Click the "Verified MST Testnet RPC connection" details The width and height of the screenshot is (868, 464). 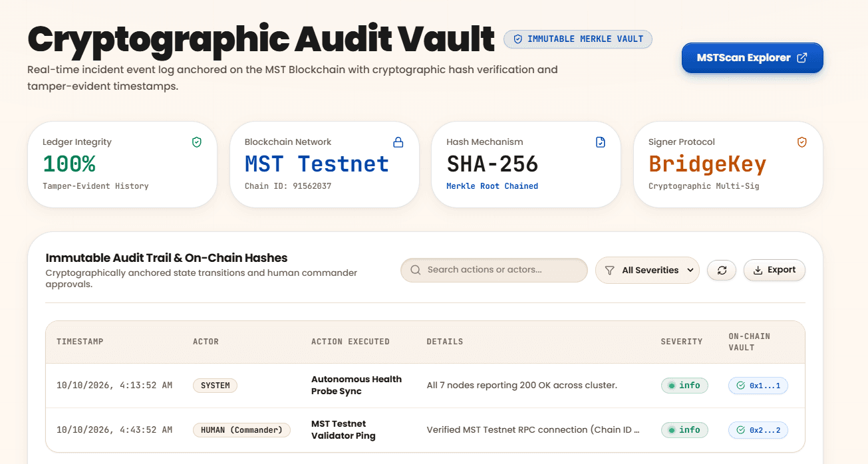point(533,430)
